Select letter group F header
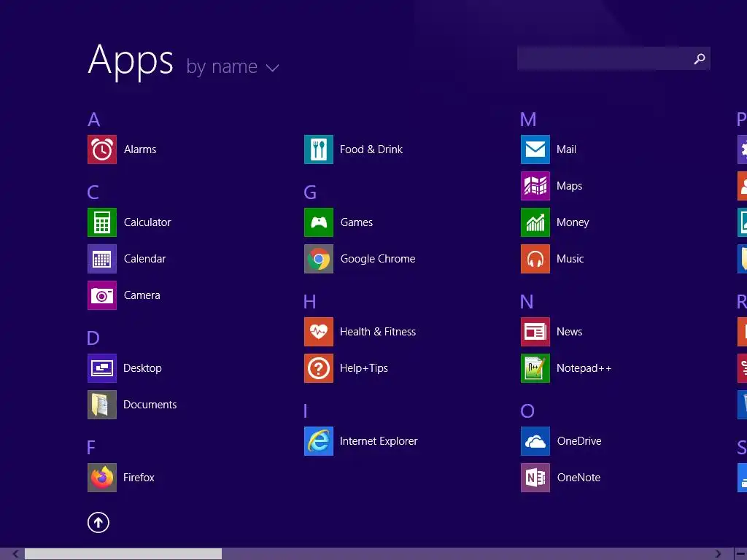 pyautogui.click(x=91, y=448)
